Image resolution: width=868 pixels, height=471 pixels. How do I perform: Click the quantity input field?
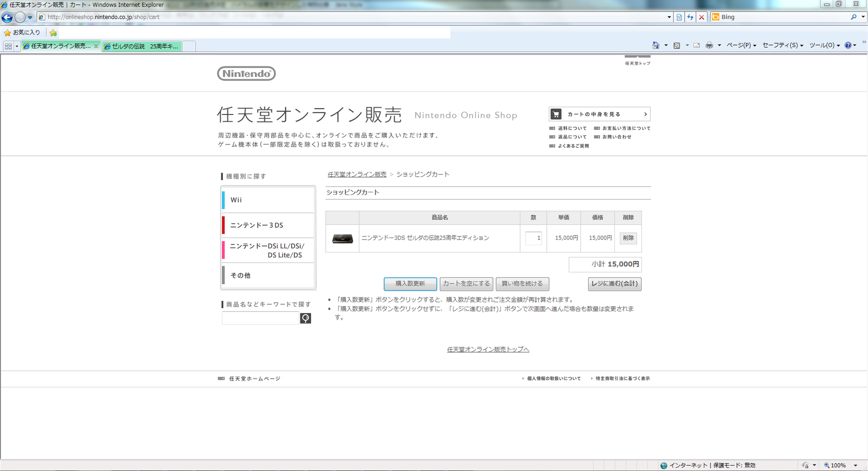point(533,238)
